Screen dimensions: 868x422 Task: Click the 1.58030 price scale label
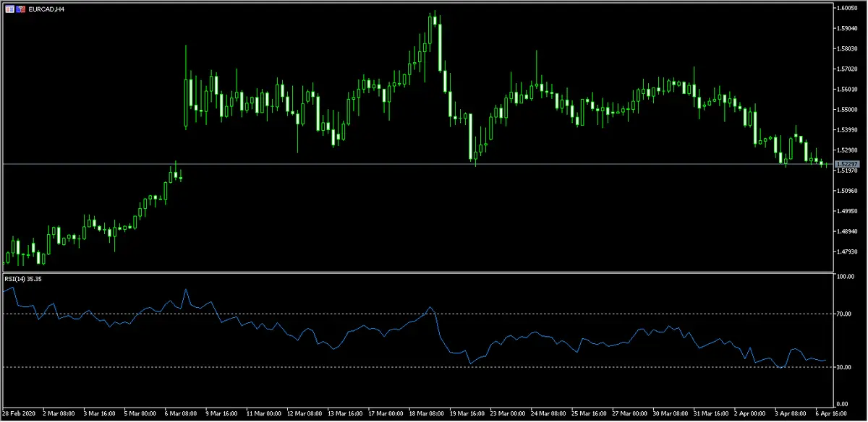[847, 49]
